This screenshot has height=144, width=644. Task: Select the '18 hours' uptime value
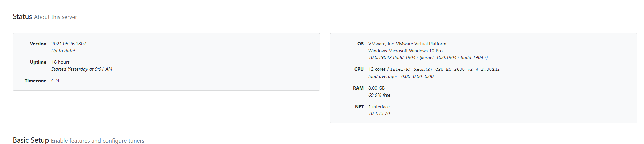coord(60,62)
